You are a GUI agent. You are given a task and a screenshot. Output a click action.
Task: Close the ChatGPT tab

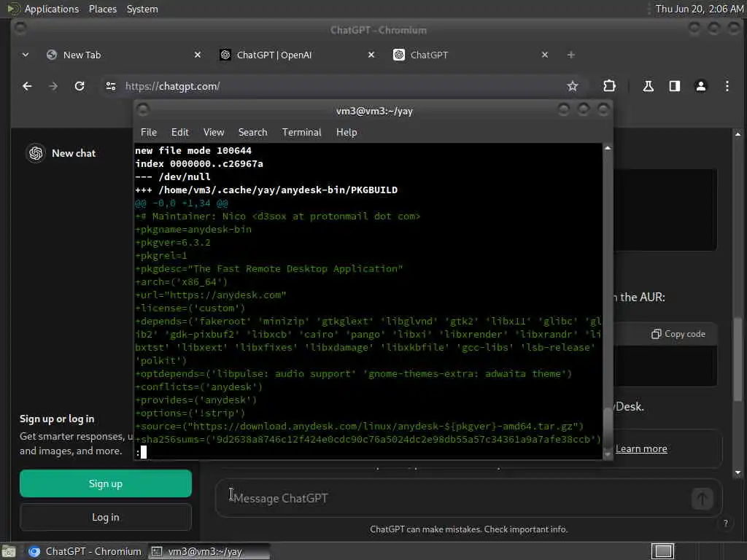coord(545,55)
